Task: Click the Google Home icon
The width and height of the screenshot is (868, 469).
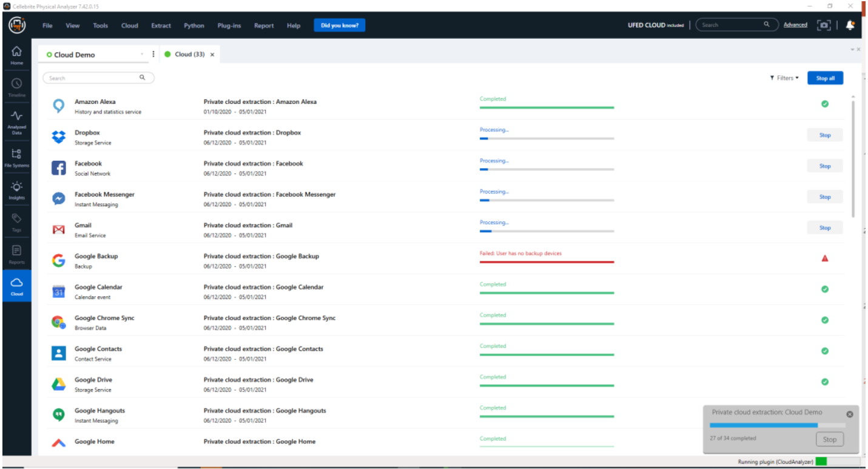Action: [58, 444]
